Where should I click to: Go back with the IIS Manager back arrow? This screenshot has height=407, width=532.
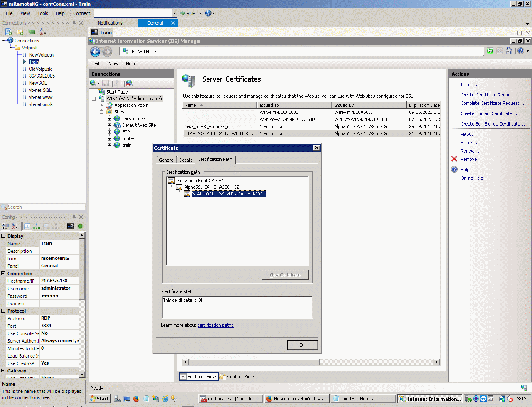(95, 52)
